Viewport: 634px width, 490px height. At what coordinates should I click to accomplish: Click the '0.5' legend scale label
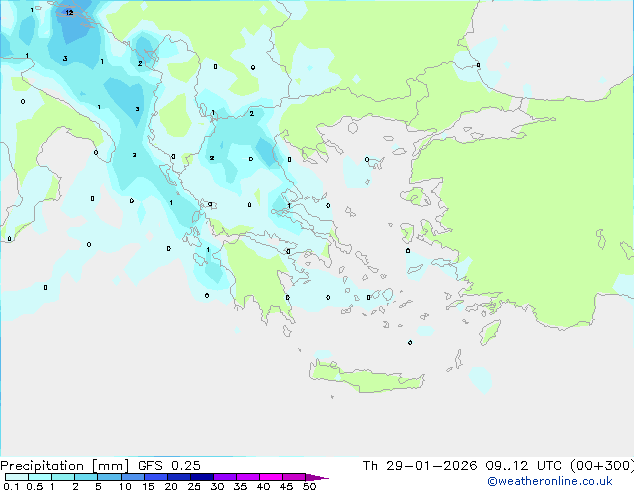pyautogui.click(x=35, y=486)
